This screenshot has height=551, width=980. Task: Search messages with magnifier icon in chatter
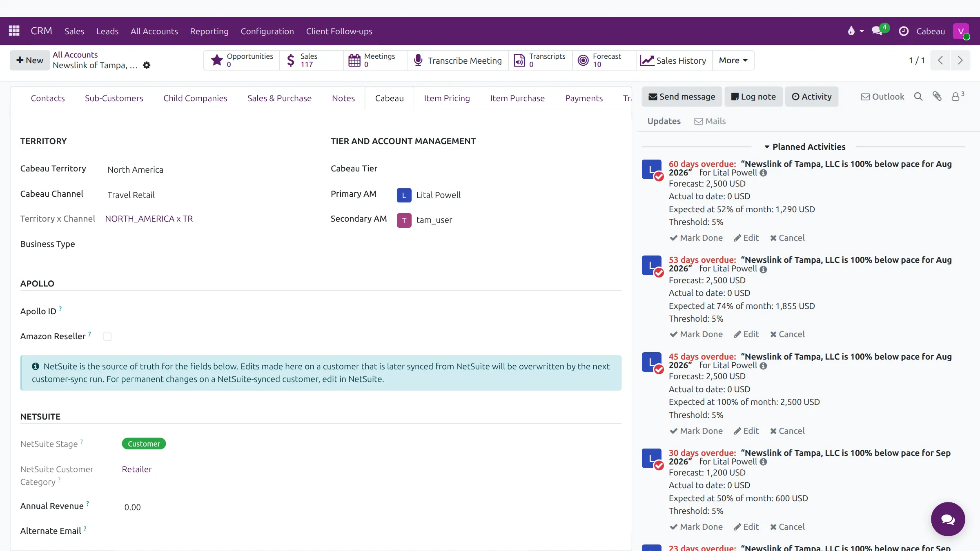[x=918, y=97]
